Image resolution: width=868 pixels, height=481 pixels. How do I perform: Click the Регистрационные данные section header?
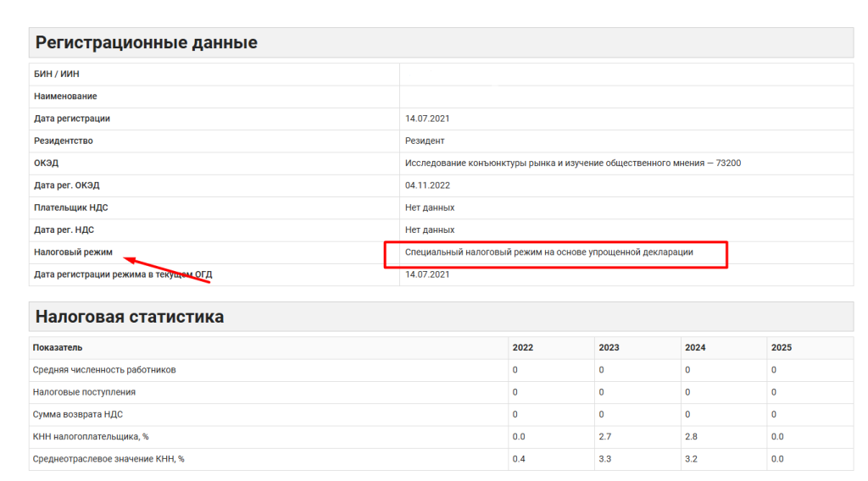pos(146,42)
